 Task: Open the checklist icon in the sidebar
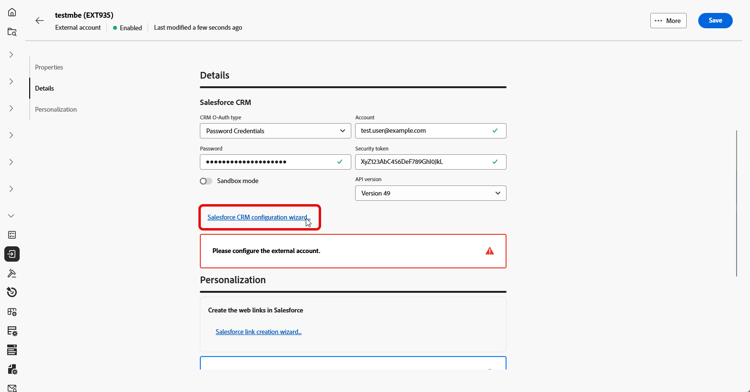tap(12, 235)
